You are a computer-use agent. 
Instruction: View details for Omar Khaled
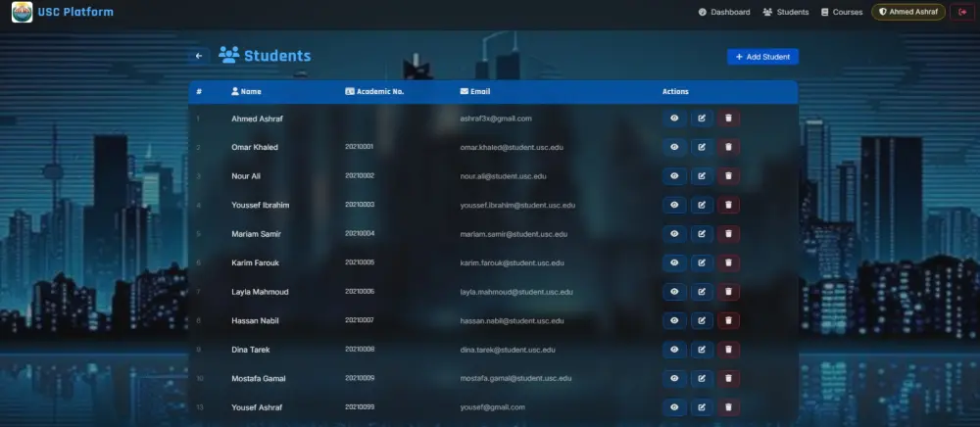[674, 147]
